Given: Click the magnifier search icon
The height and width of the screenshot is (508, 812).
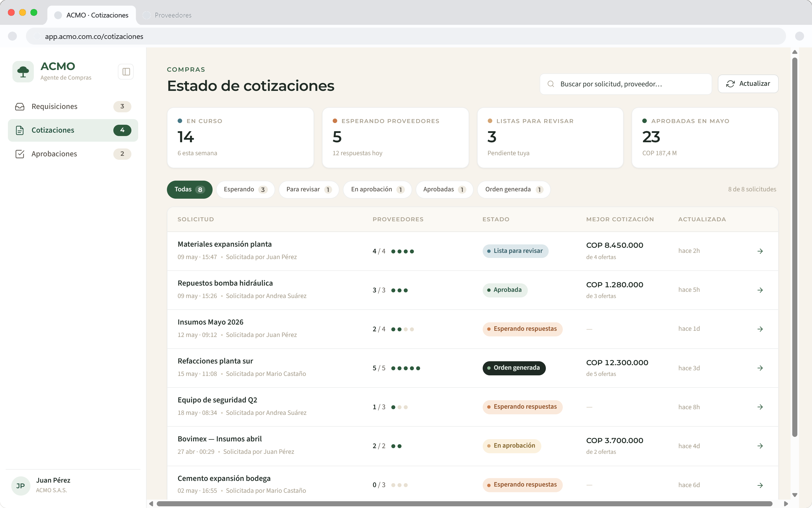Looking at the screenshot, I should coord(551,84).
